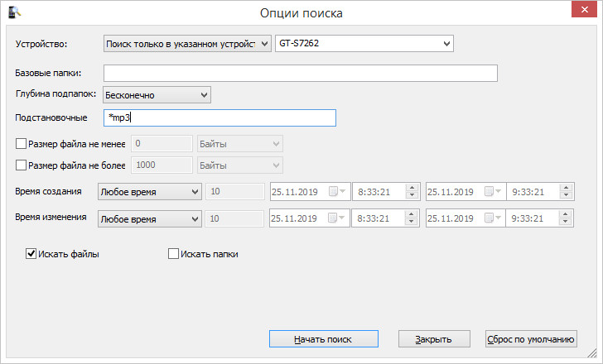Decrease creation start time 8:33:21
The width and height of the screenshot is (603, 364).
pos(412,195)
